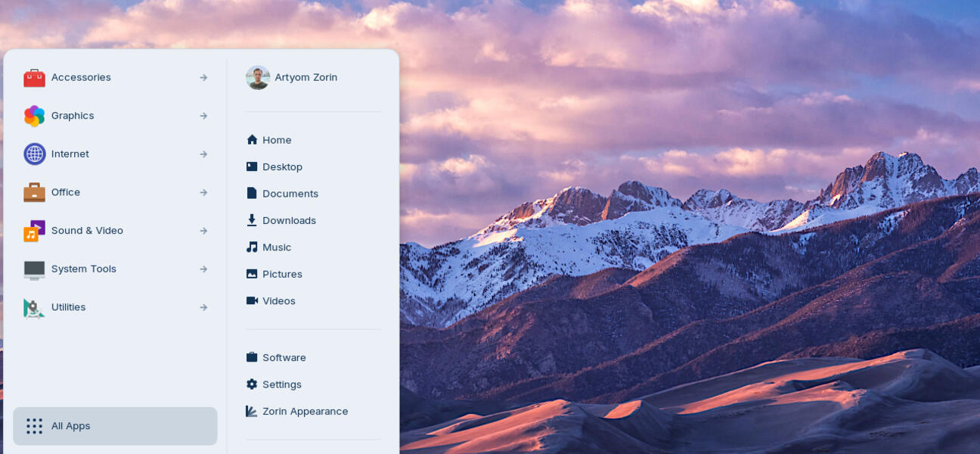Image resolution: width=980 pixels, height=454 pixels.
Task: Open the Accessories category icon
Action: [34, 77]
